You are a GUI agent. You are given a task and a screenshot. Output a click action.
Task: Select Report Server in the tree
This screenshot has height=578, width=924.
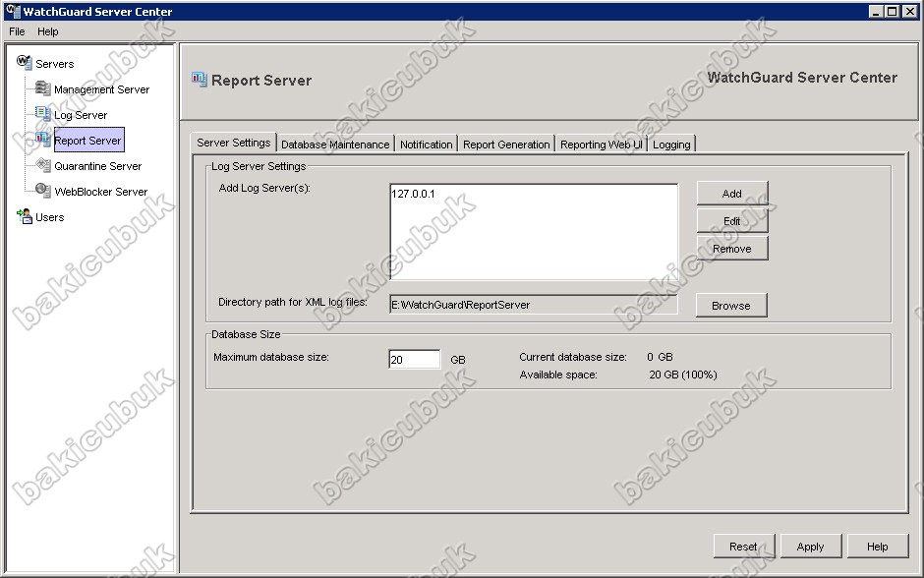pyautogui.click(x=88, y=141)
